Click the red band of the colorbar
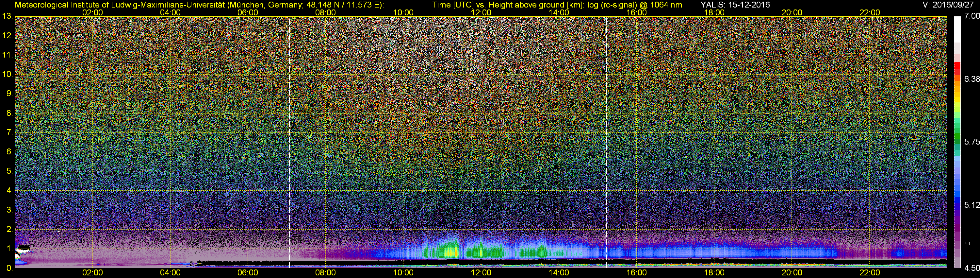 point(957,69)
